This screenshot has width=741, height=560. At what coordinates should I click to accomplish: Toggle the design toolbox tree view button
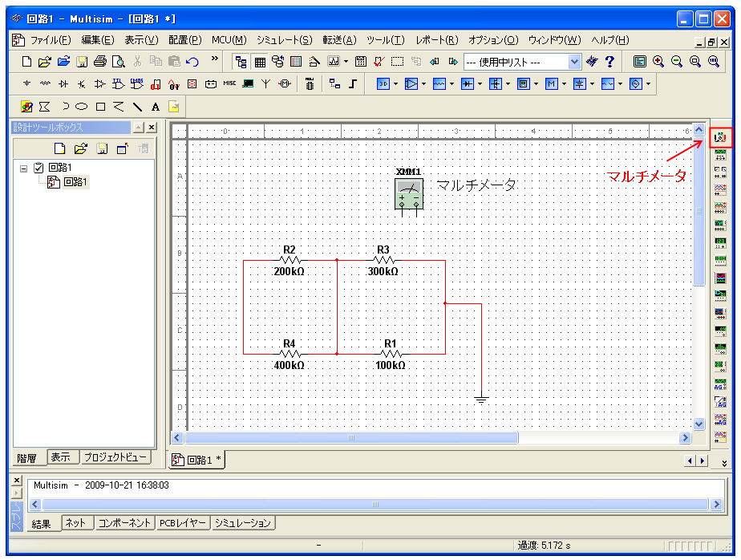point(241,61)
